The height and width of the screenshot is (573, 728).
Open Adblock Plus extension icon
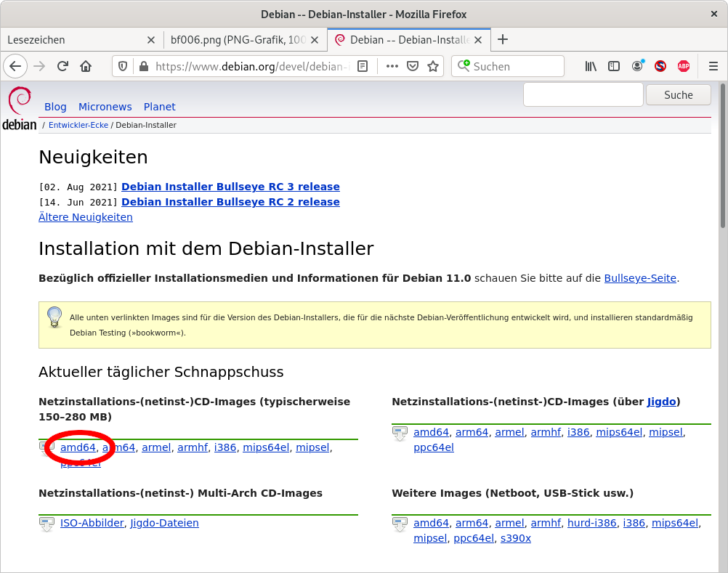click(684, 66)
